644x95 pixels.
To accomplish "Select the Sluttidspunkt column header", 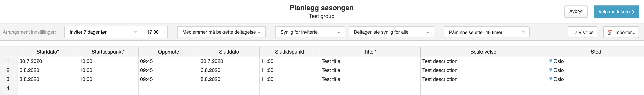I will (289, 52).
